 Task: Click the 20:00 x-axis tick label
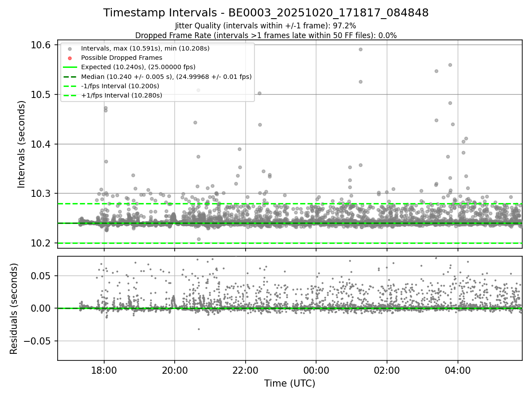pyautogui.click(x=175, y=369)
